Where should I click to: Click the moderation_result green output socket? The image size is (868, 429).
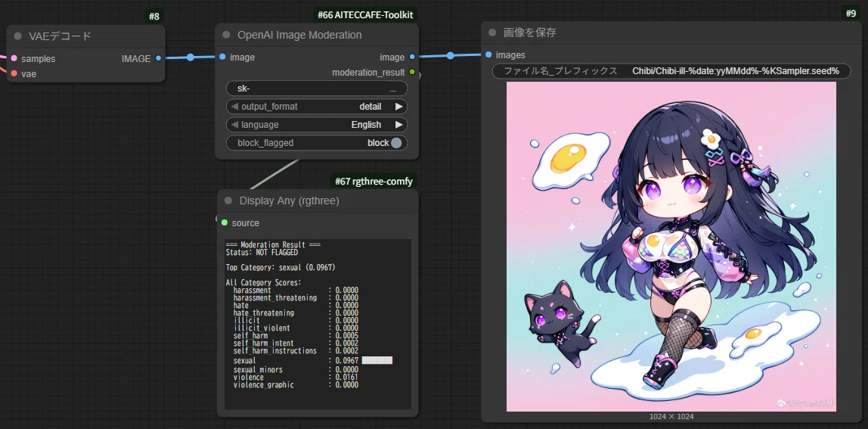[412, 72]
